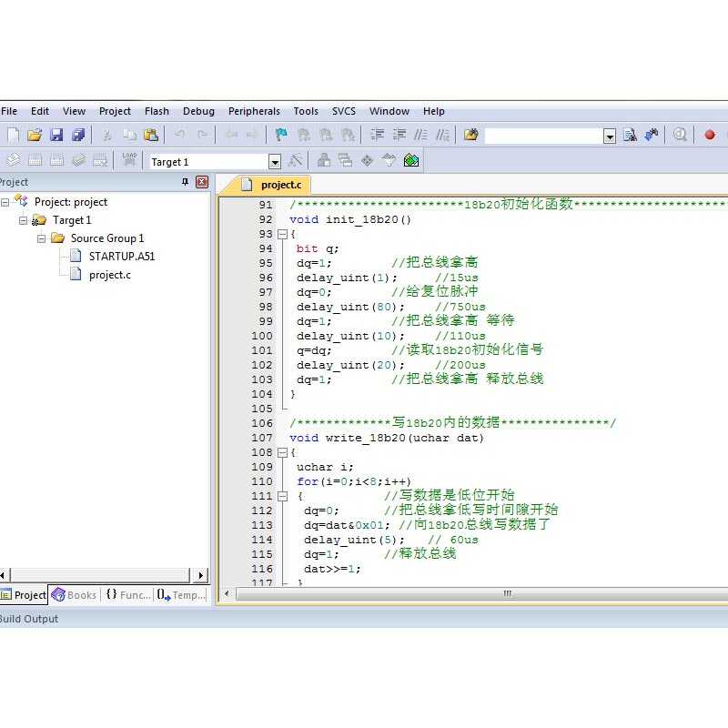Create a new file with the New icon
Image resolution: width=728 pixels, height=728 pixels.
13,135
